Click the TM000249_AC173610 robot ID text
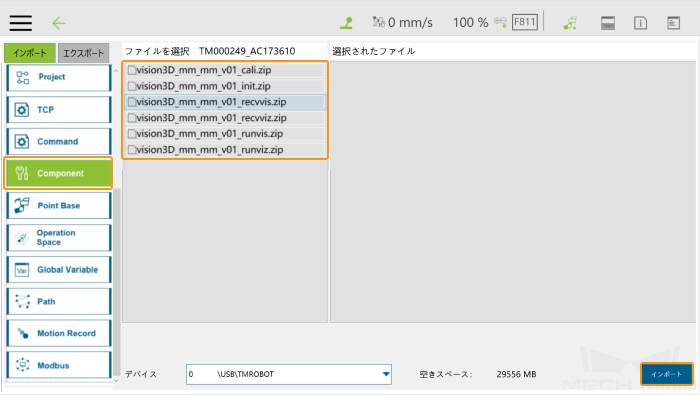 click(247, 51)
